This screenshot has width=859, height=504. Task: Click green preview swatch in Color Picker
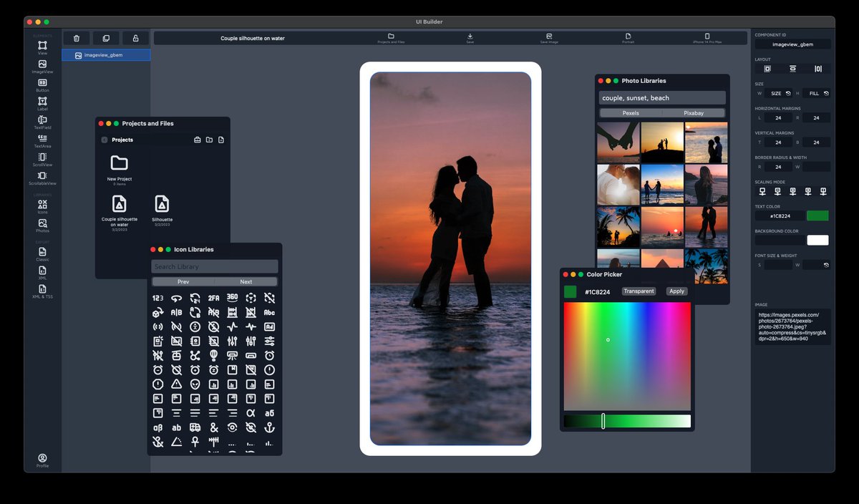(x=570, y=291)
